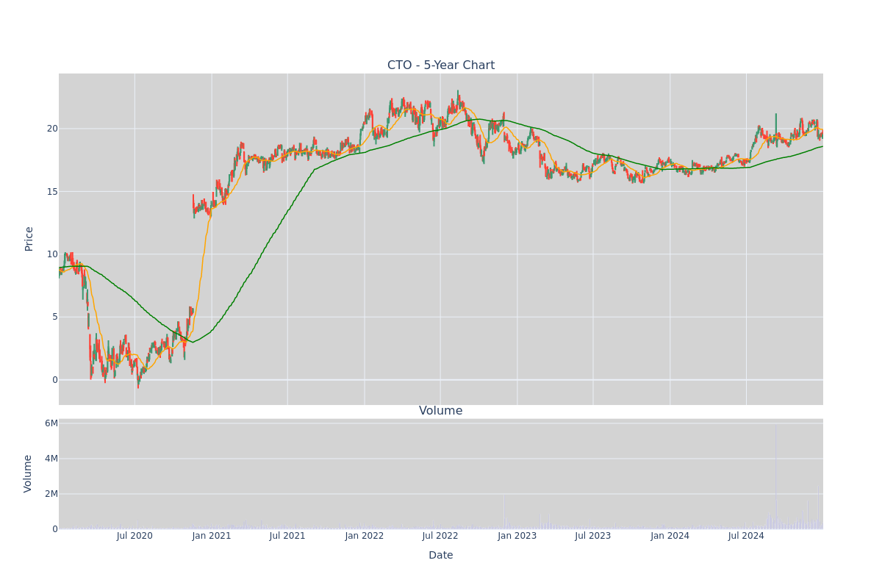
Task: Click the volume spike near December 2022
Action: 503,512
